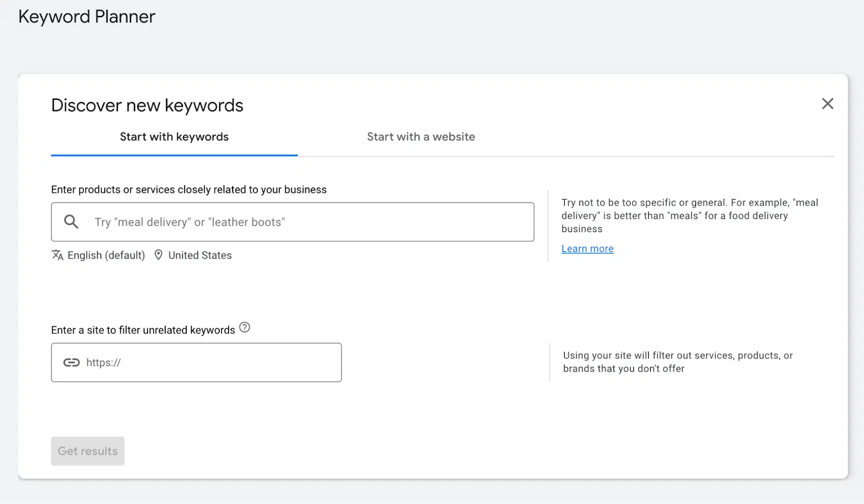The image size is (864, 504).
Task: Focus the https:// site filter field
Action: [x=197, y=363]
